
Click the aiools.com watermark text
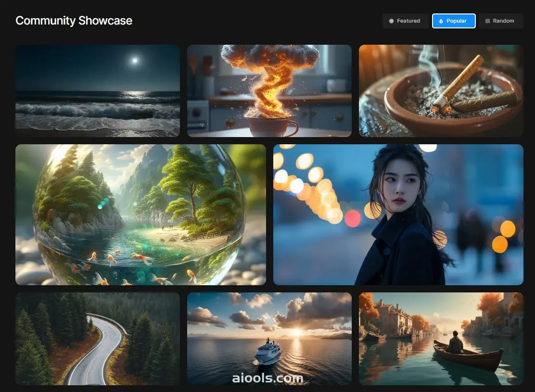tap(267, 378)
